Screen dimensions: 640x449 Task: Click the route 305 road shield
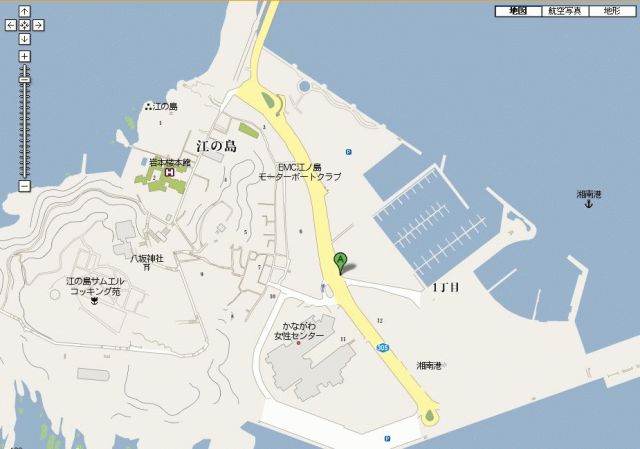[x=382, y=347]
